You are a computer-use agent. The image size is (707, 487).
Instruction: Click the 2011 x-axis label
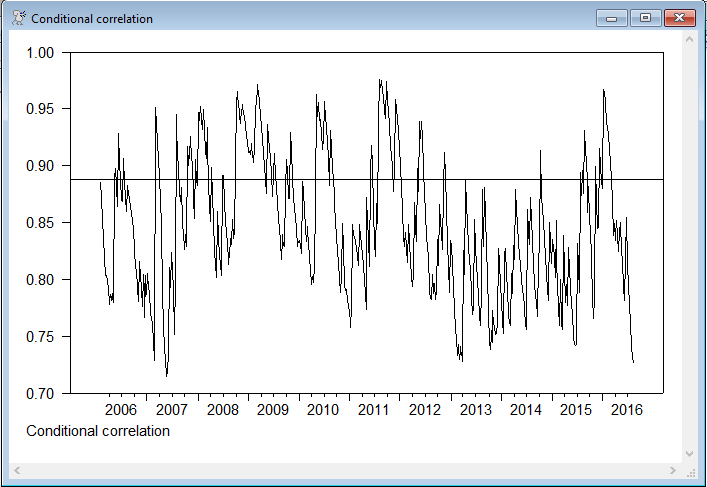tap(373, 410)
